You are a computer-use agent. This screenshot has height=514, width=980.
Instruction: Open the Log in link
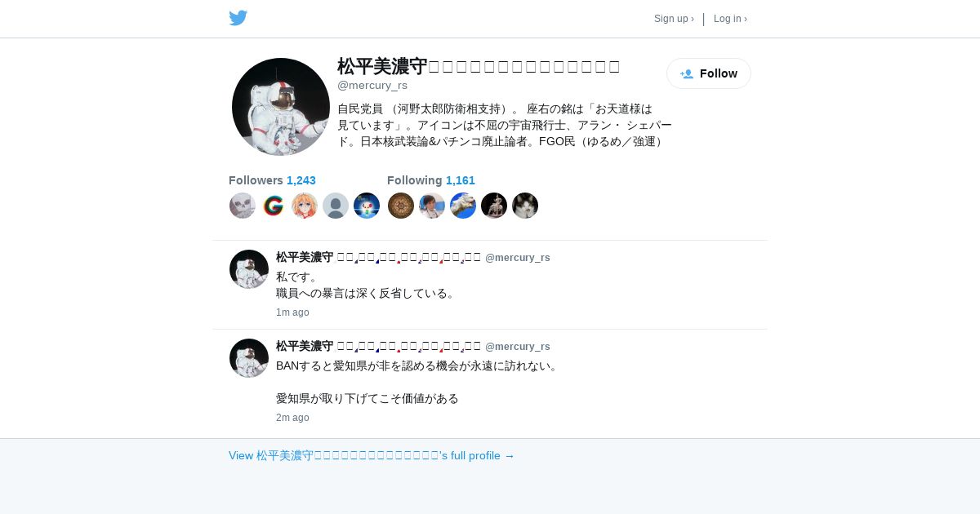coord(730,19)
